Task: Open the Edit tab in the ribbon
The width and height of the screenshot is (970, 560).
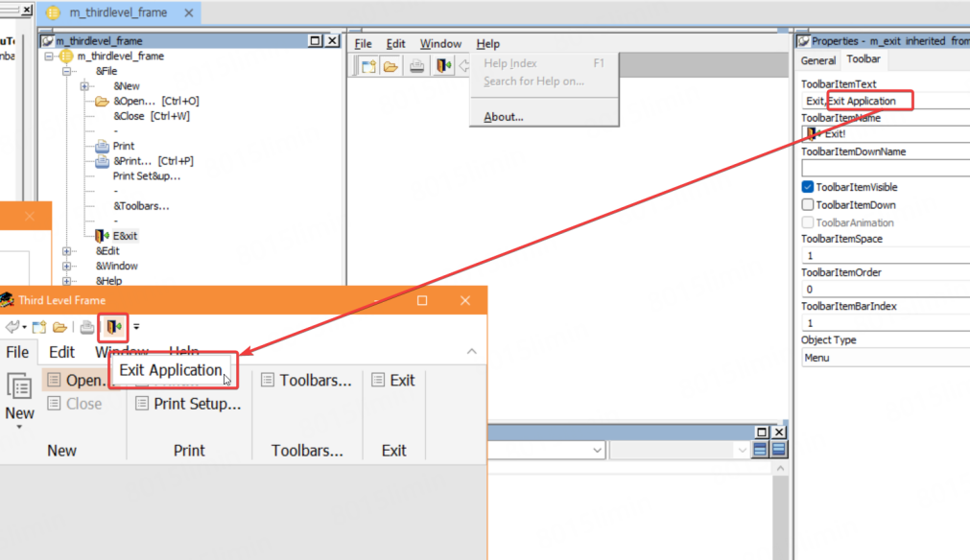Action: pos(62,352)
